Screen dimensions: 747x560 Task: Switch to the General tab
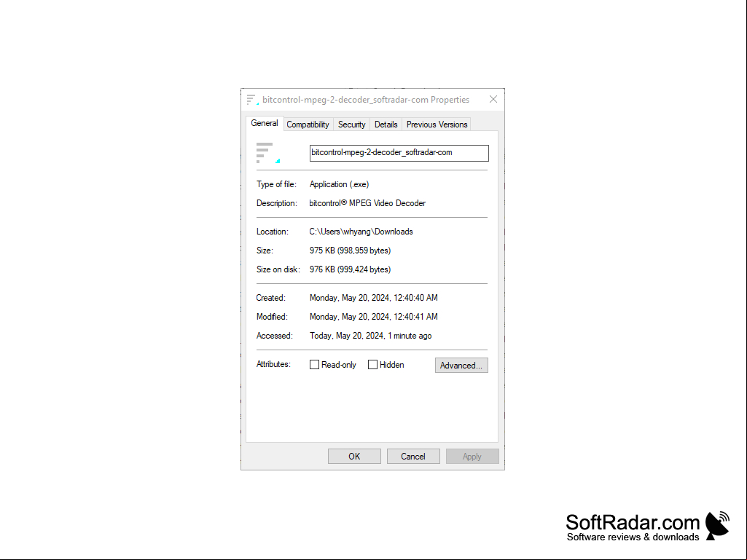point(265,123)
